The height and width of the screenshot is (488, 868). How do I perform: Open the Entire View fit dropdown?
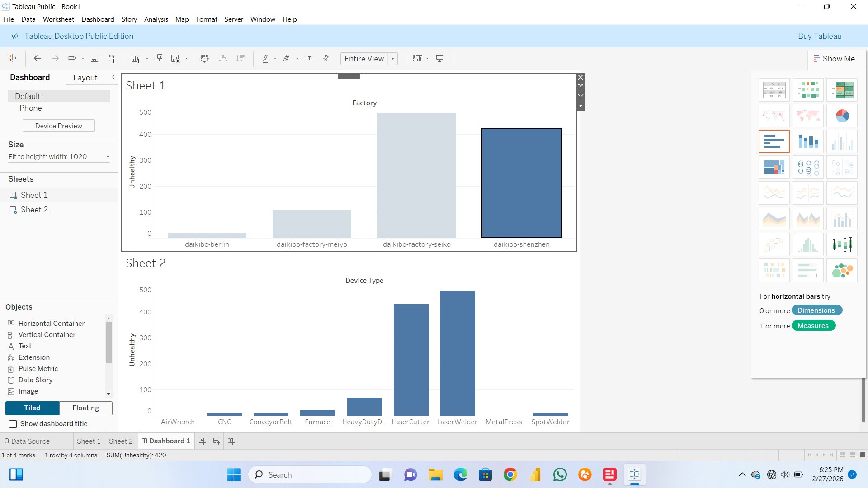(392, 59)
